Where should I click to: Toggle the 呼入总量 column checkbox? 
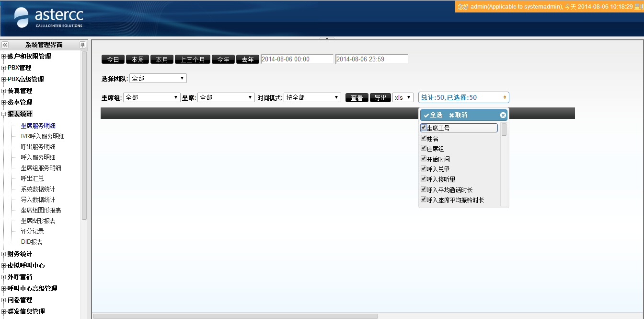[424, 169]
